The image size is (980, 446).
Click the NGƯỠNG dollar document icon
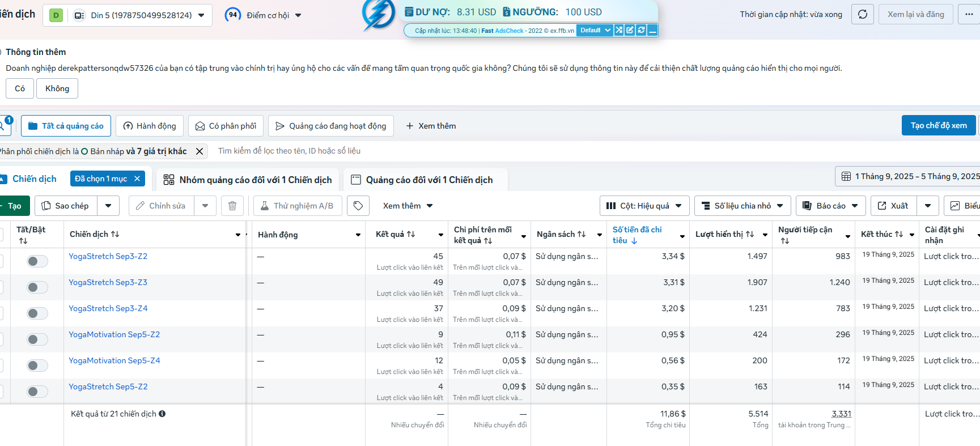pos(507,12)
